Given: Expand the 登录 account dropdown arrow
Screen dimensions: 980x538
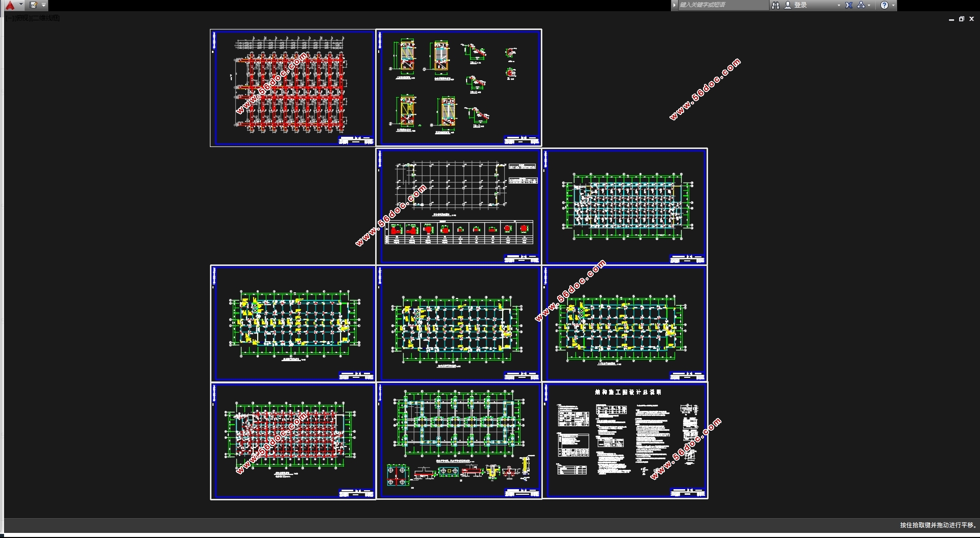Looking at the screenshot, I should point(839,5).
